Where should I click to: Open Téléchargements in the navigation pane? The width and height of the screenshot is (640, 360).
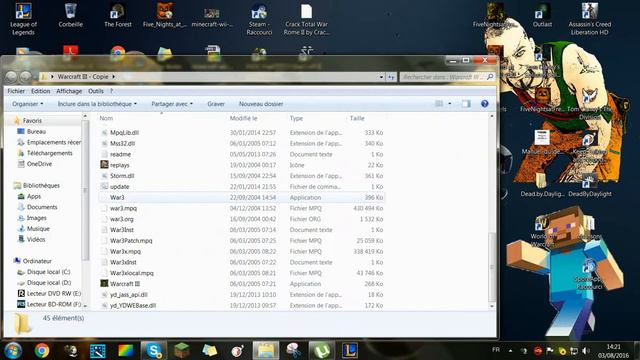pos(49,153)
